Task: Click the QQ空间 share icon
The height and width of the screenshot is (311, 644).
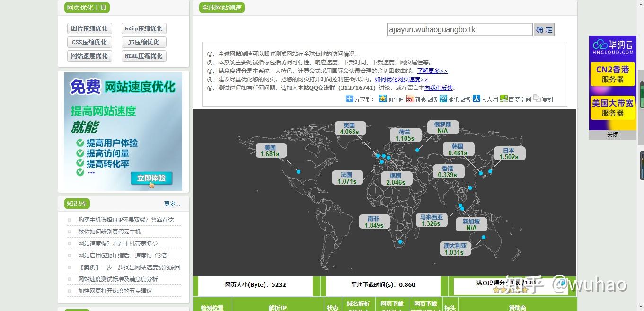Action: (x=382, y=98)
